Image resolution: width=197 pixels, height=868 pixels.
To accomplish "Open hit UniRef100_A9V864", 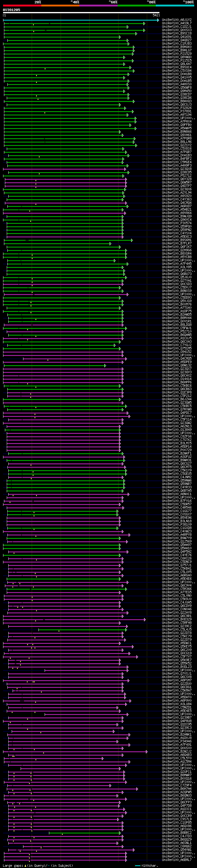I will point(177,213).
